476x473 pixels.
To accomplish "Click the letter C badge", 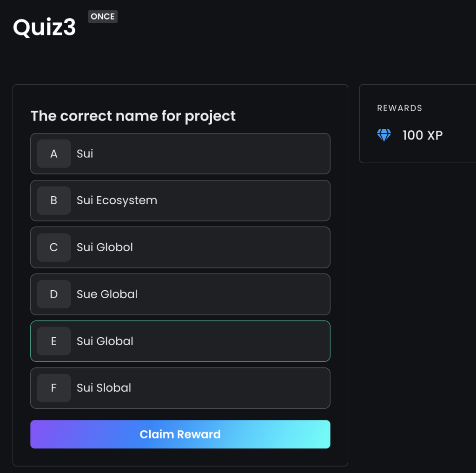I will coord(54,247).
